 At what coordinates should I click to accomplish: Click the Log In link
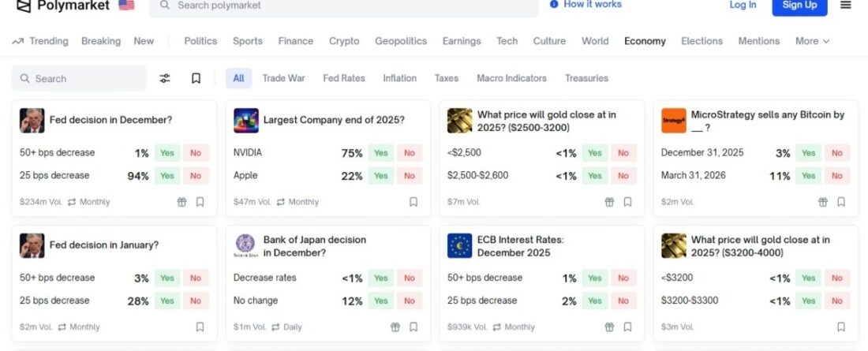(743, 6)
